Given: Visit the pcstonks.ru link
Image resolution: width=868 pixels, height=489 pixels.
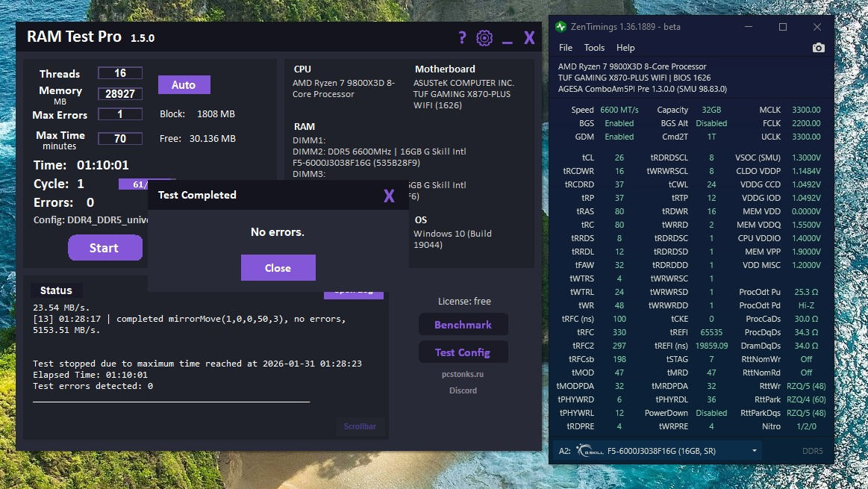Looking at the screenshot, I should (x=463, y=374).
